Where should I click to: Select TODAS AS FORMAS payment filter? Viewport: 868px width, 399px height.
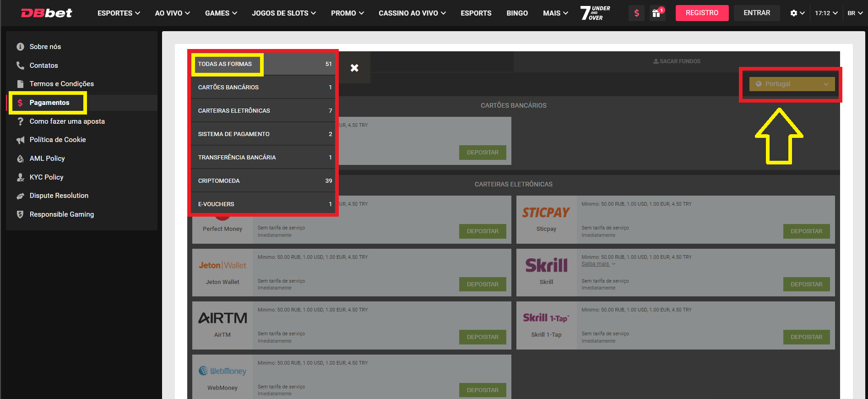[x=263, y=64]
